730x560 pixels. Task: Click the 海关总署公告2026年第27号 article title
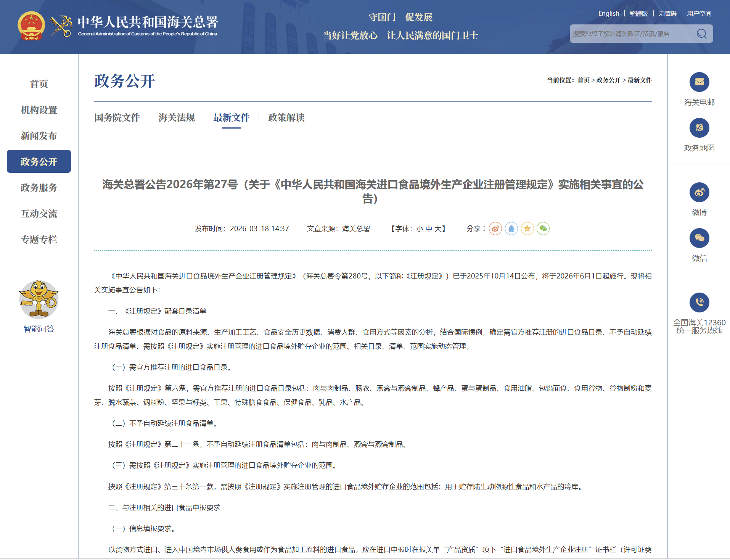[x=373, y=191]
